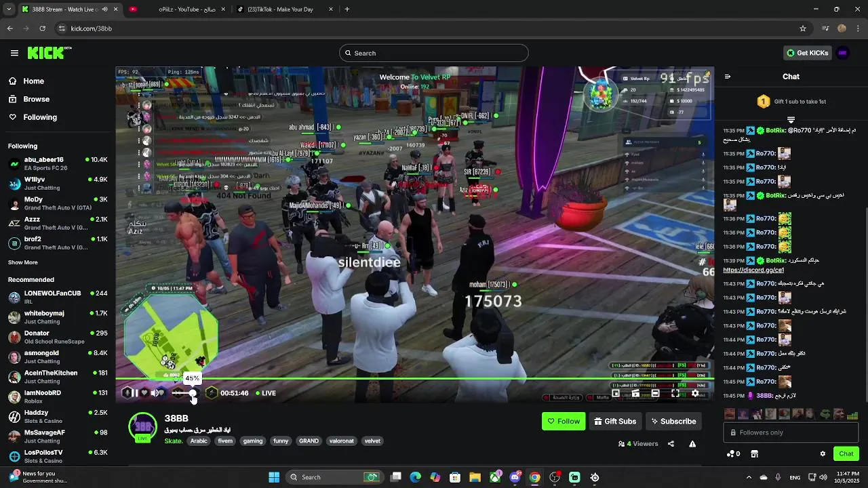Image resolution: width=868 pixels, height=488 pixels.
Task: Select the GRAND tag
Action: point(309,441)
